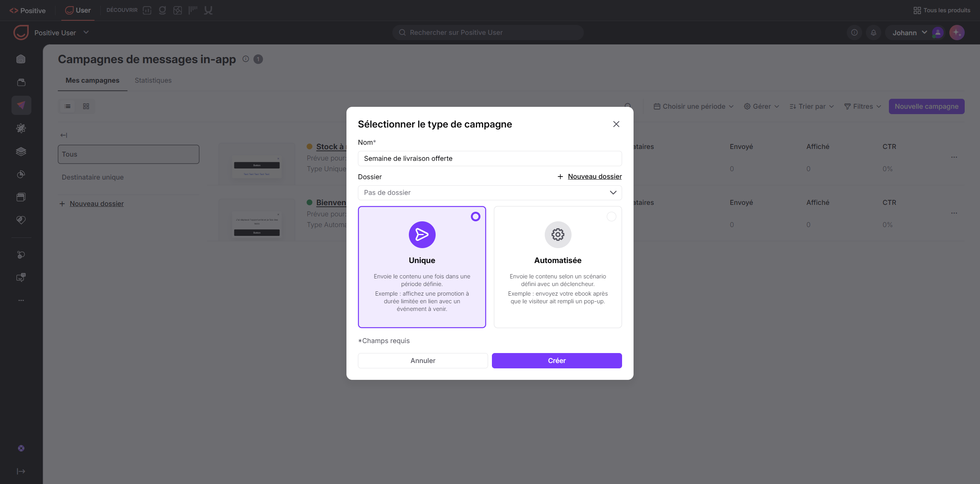Image resolution: width=980 pixels, height=484 pixels.
Task: Open options menu for Stock campaign row
Action: (954, 157)
